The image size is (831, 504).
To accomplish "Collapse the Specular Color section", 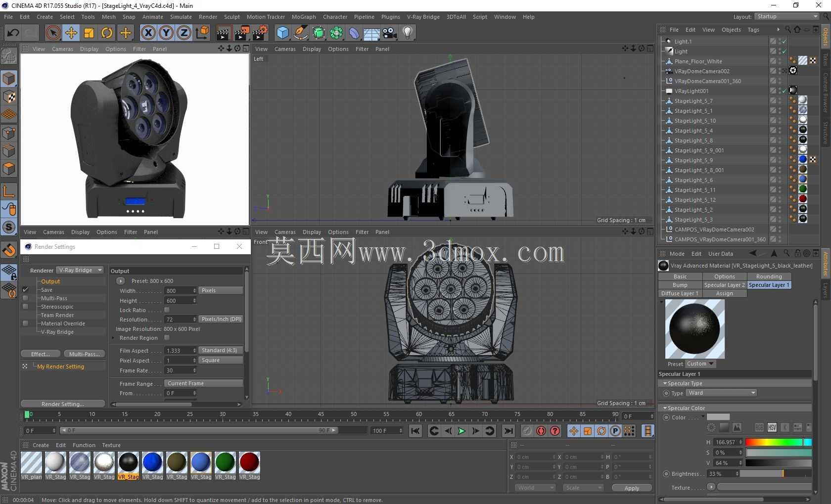I will pyautogui.click(x=665, y=408).
